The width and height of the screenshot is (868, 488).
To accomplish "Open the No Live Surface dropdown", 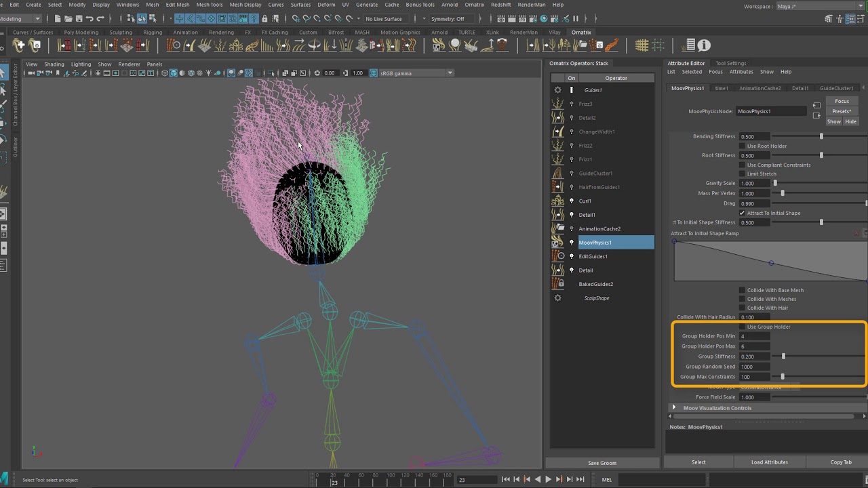I will (x=388, y=19).
